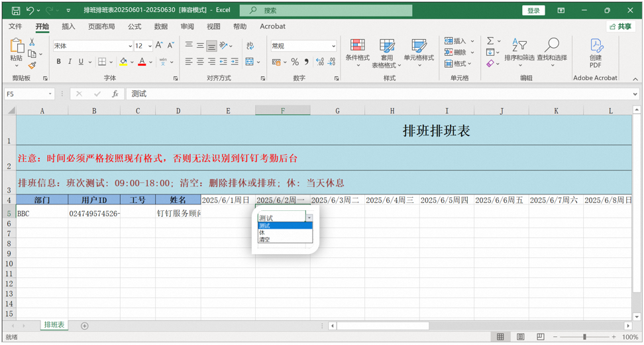Screen dimensions: 644x345
Task: Click the 登录 sign-in button
Action: tap(533, 11)
